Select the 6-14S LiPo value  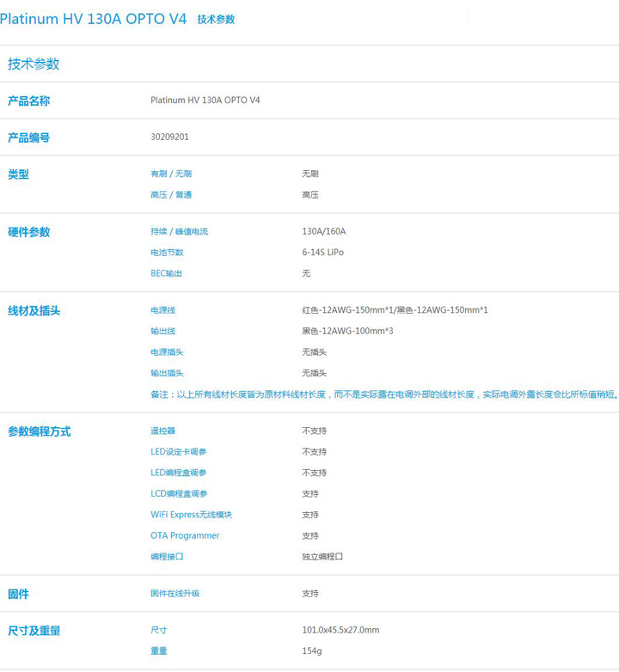click(323, 253)
